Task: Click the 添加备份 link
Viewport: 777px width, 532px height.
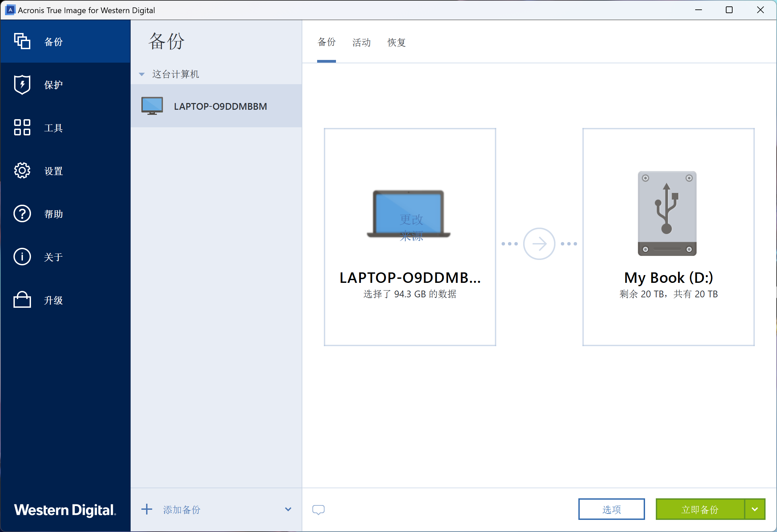Action: (x=182, y=510)
